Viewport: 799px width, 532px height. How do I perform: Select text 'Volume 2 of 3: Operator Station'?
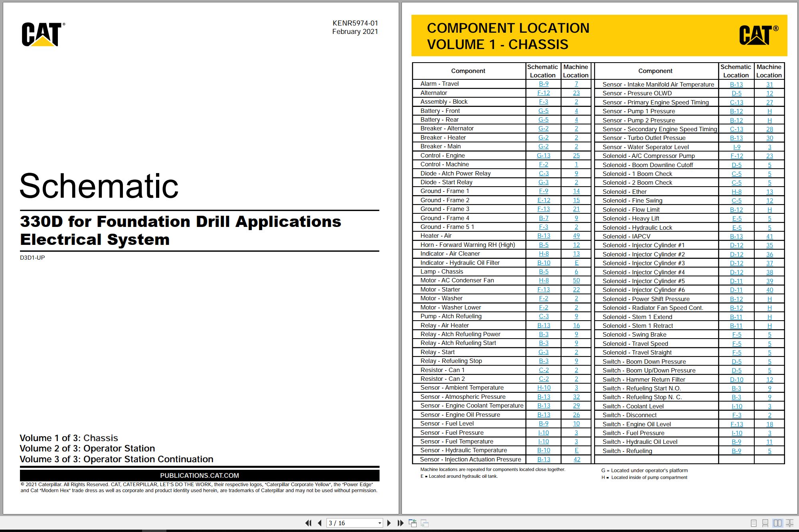[x=87, y=449]
